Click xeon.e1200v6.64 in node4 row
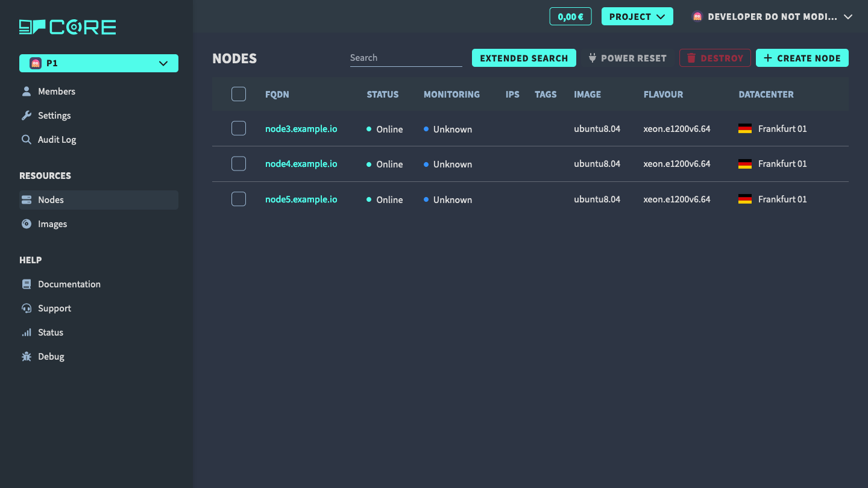The image size is (868, 488). click(x=676, y=164)
